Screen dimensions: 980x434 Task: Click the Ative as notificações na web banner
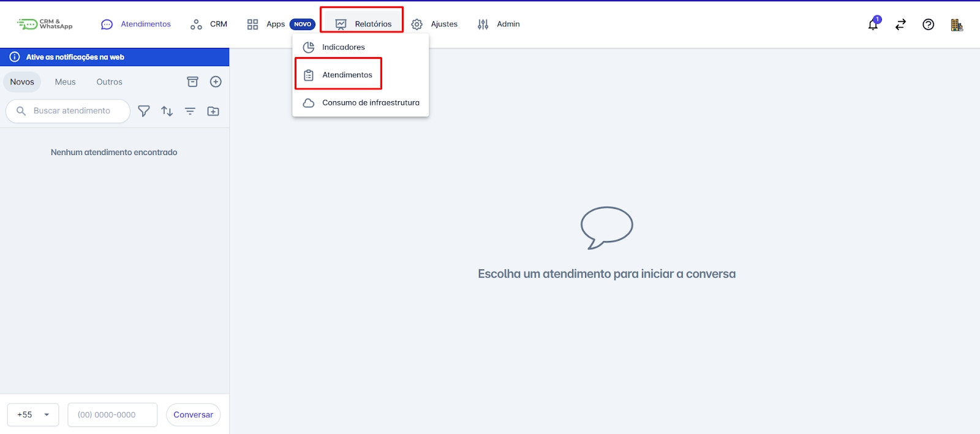coord(115,57)
